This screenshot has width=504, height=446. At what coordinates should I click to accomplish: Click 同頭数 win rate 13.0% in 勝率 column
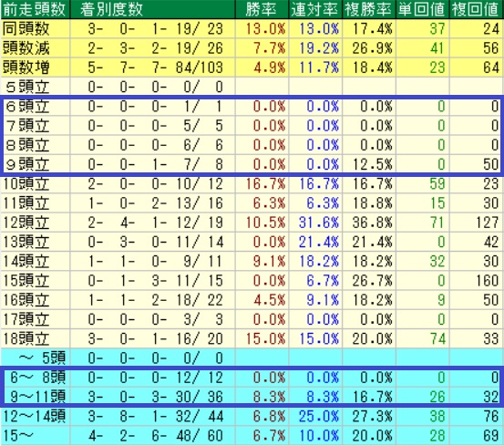point(265,29)
